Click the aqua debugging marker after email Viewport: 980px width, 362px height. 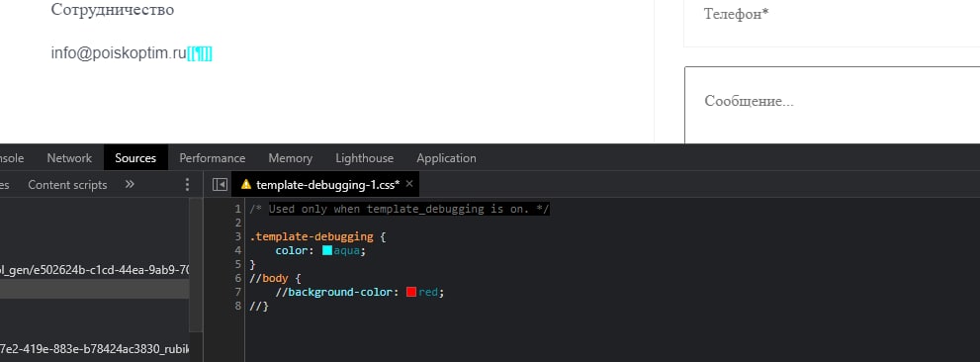click(200, 53)
